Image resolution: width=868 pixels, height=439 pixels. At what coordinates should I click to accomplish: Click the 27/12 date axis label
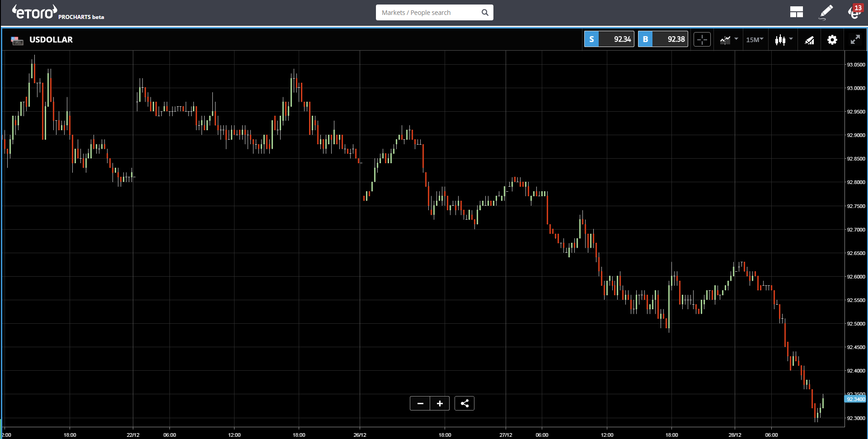(506, 435)
